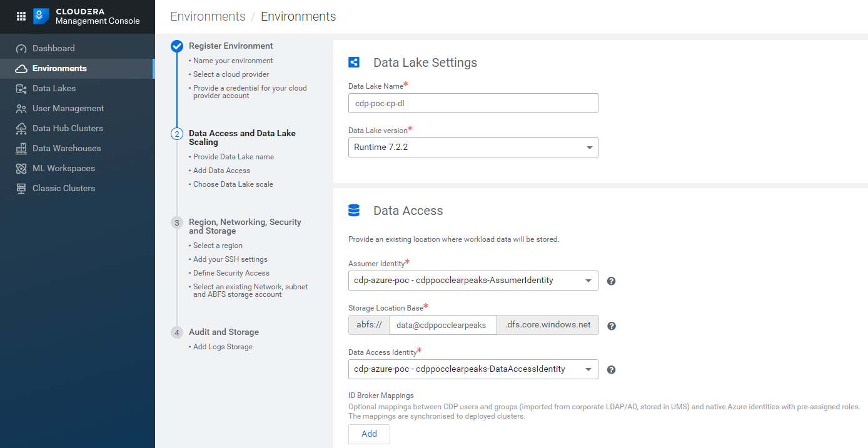
Task: Click the Register Environment step title
Action: pos(231,46)
